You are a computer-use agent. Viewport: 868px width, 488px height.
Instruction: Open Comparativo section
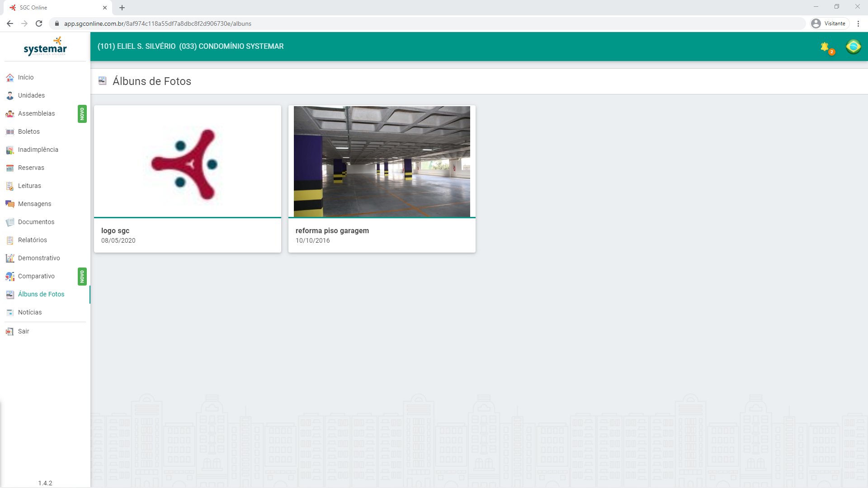[x=36, y=276]
